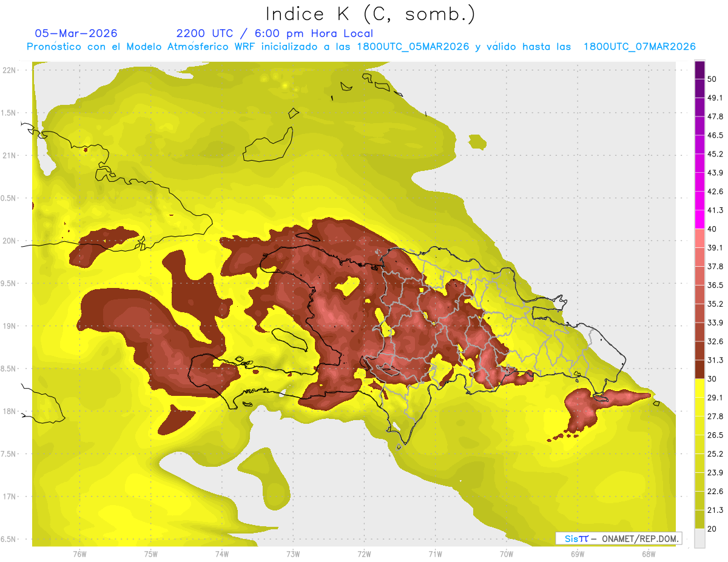728x562 pixels.
Task: Click legend value '23.9'
Action: pyautogui.click(x=715, y=472)
